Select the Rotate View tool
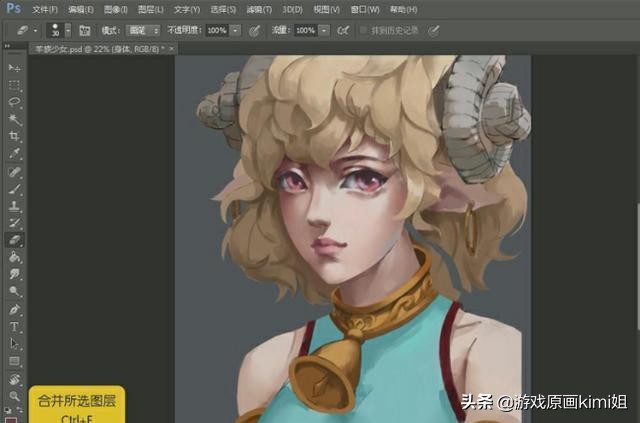The width and height of the screenshot is (640, 423). 14,379
